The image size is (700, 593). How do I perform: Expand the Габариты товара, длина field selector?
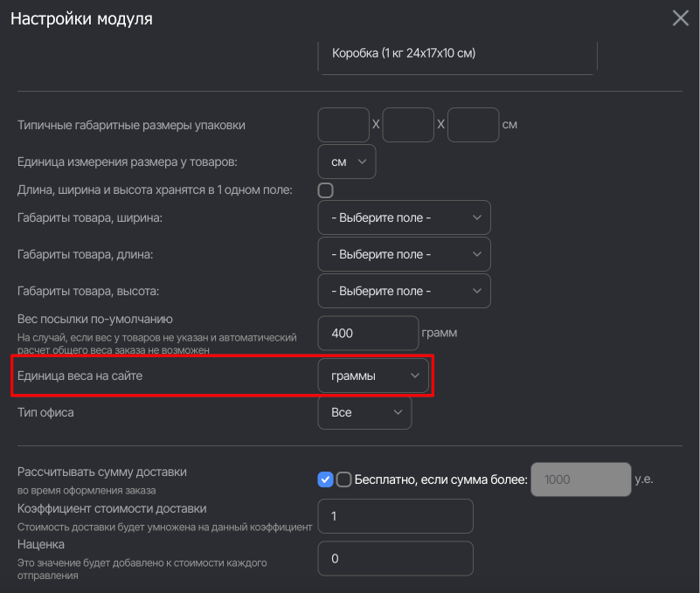click(404, 254)
